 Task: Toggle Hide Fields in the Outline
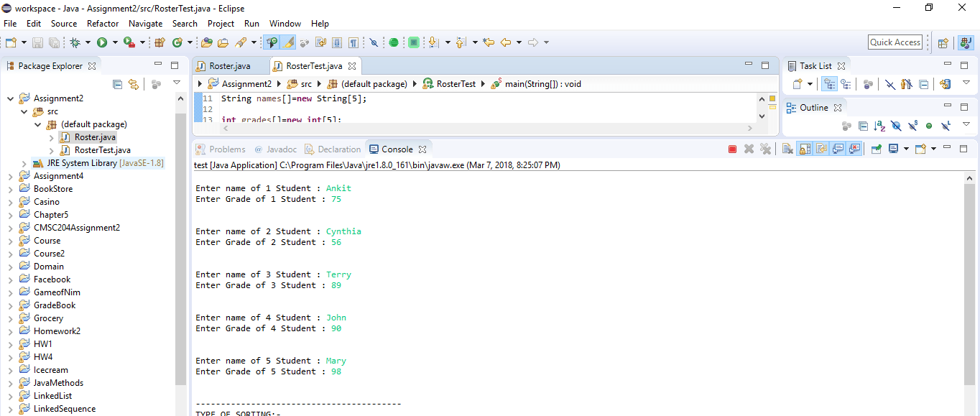pos(896,126)
